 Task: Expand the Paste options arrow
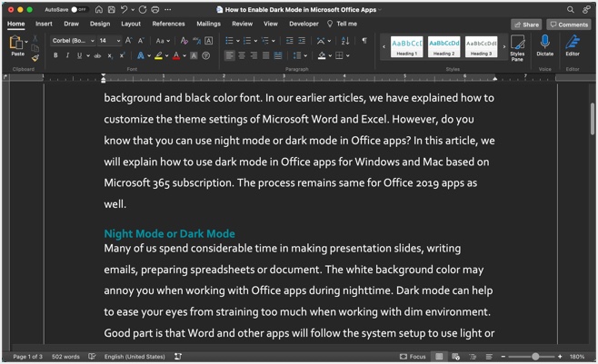point(26,42)
